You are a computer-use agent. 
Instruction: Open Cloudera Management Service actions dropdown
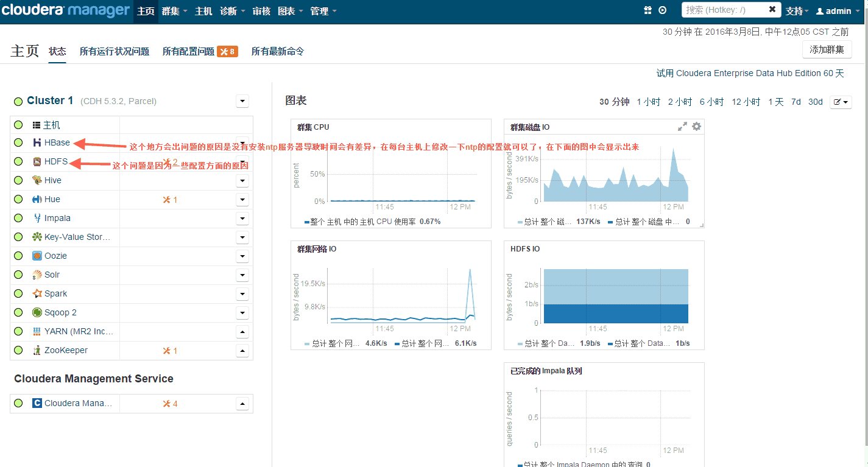point(242,404)
